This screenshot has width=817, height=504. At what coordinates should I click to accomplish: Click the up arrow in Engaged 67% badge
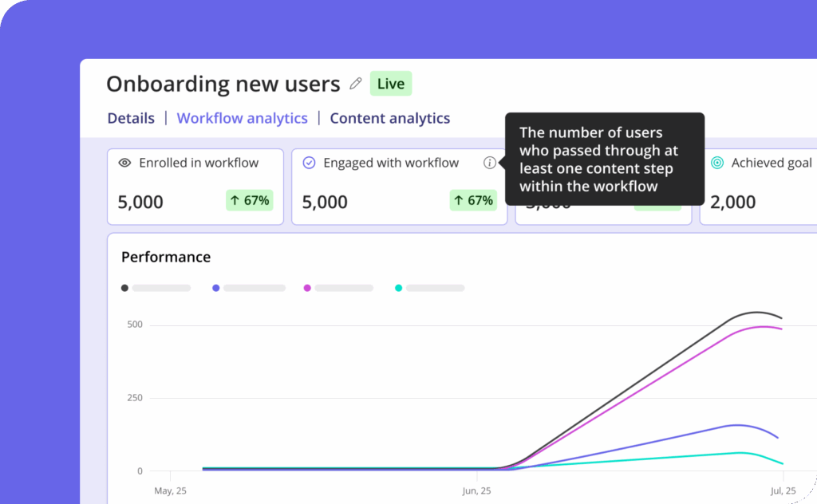point(459,200)
